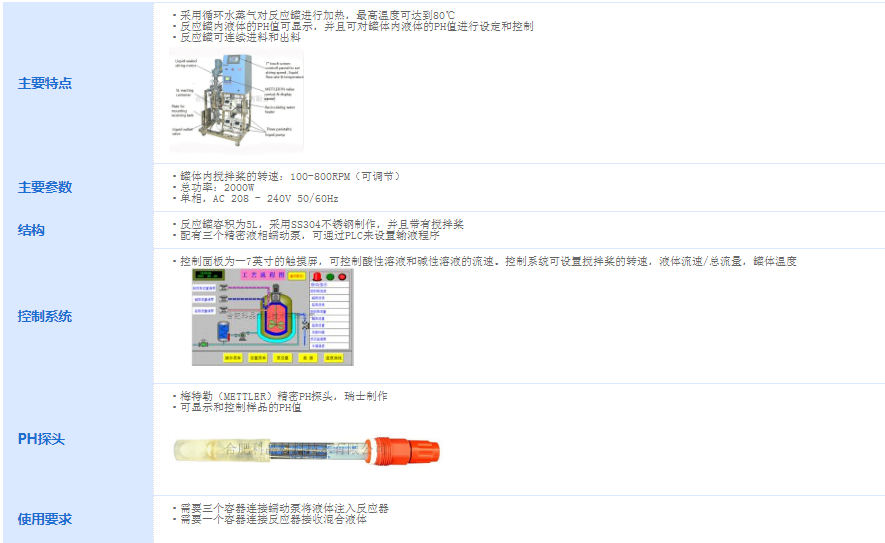Open the control system touchscreen image
885x543 pixels.
pos(273,317)
